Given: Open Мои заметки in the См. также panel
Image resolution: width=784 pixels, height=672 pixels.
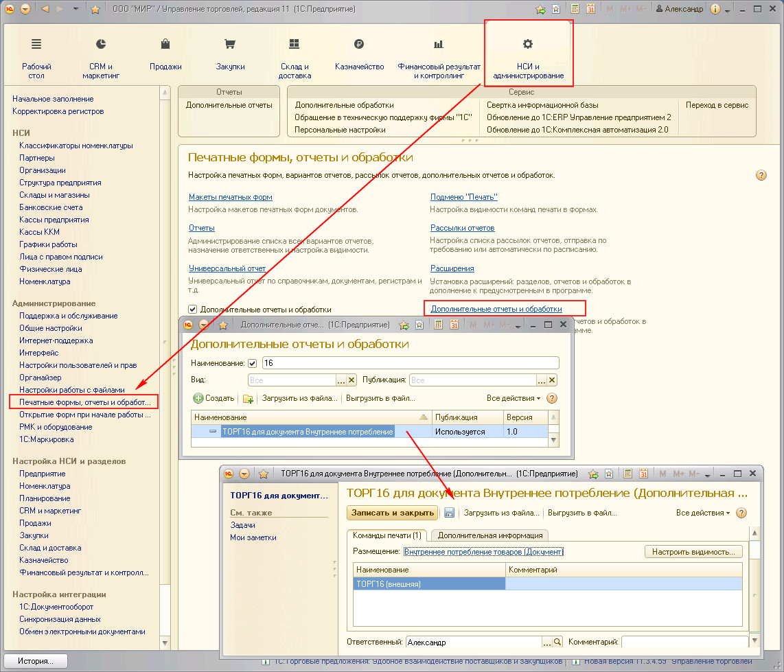Looking at the screenshot, I should point(253,537).
